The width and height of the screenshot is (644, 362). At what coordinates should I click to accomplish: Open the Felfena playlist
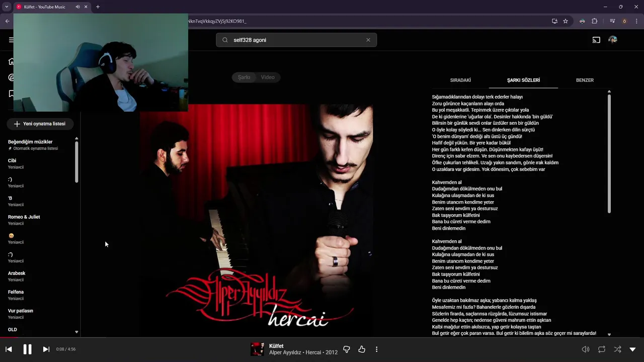tap(16, 292)
